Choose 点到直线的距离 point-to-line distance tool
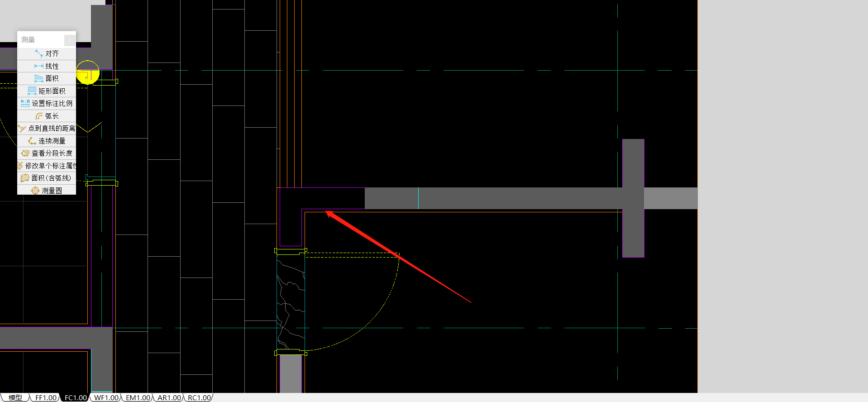This screenshot has width=868, height=402. pyautogui.click(x=47, y=128)
